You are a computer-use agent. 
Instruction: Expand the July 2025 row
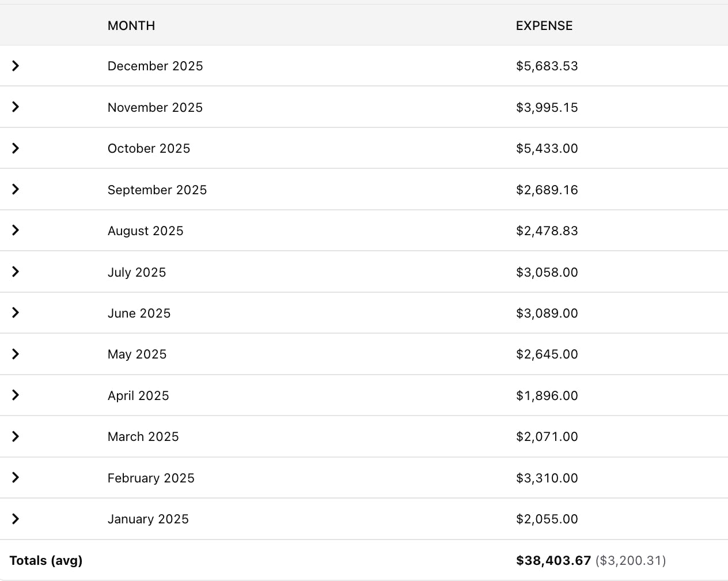pyautogui.click(x=16, y=271)
